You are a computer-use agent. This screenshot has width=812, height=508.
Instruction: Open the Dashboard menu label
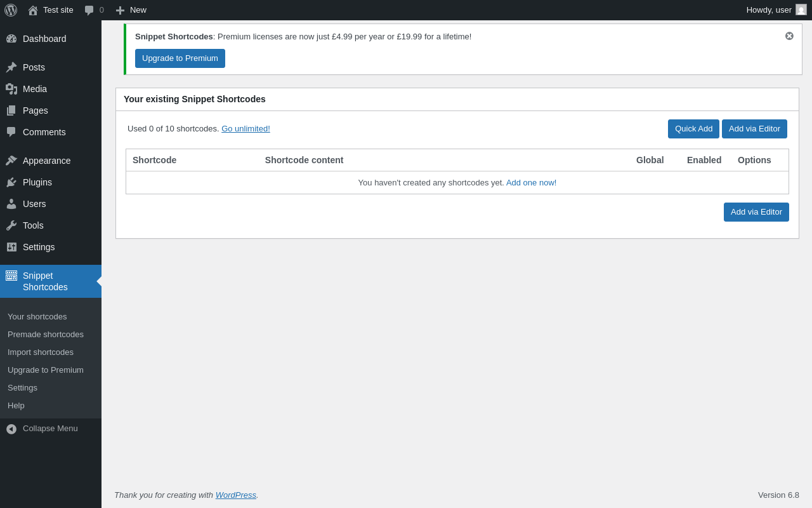tap(44, 39)
